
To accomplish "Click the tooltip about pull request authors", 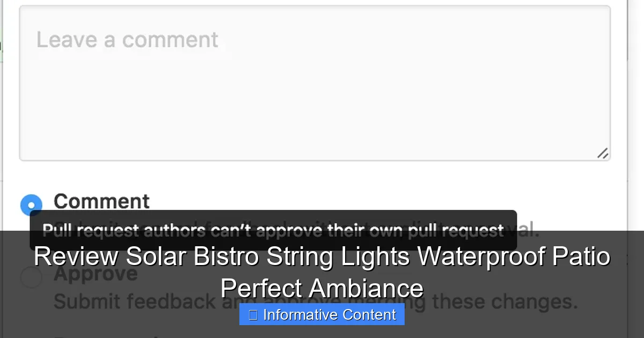I will pos(274,230).
